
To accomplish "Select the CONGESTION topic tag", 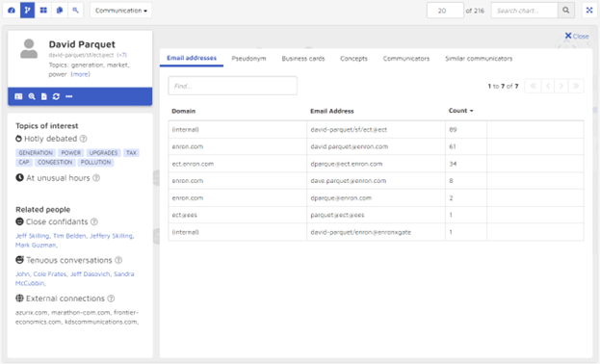I will coord(55,163).
